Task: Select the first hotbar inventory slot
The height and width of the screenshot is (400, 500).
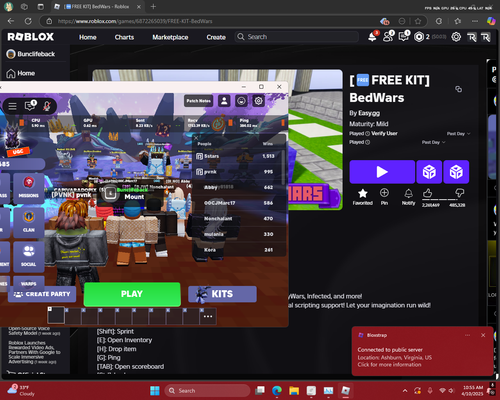Action: [56, 315]
